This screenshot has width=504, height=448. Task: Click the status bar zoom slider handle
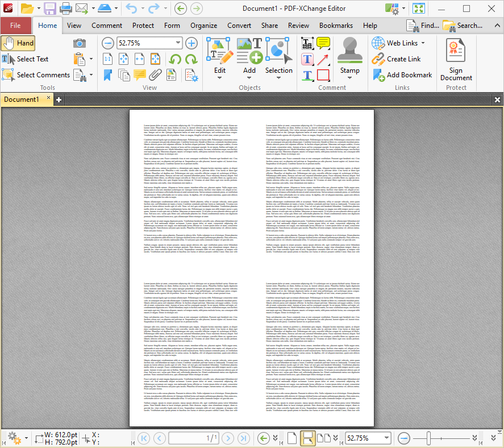click(x=428, y=438)
